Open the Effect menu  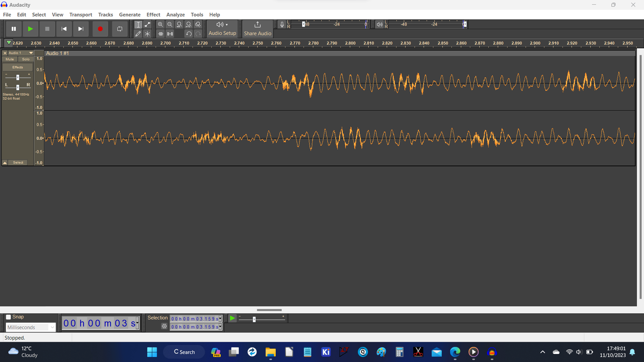pos(153,15)
